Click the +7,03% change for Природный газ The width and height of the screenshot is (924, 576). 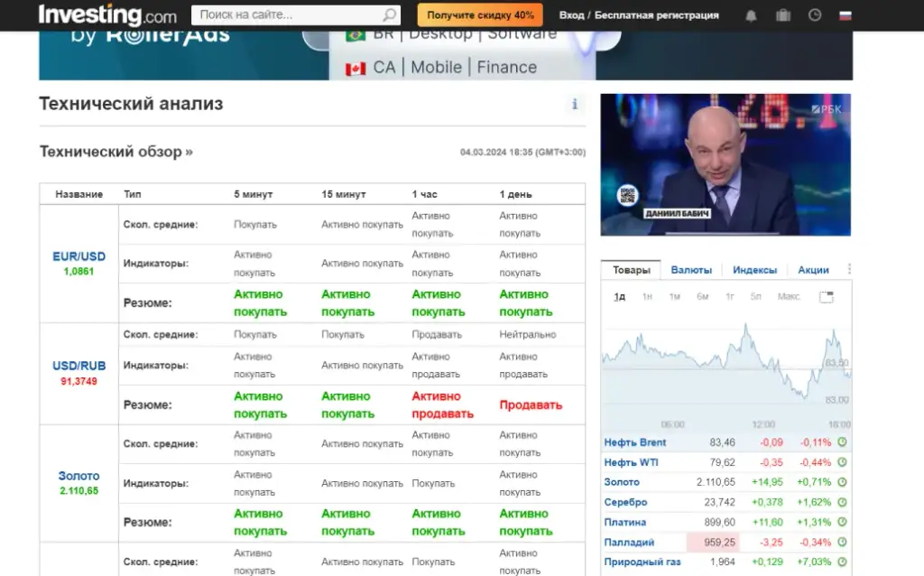click(x=814, y=562)
